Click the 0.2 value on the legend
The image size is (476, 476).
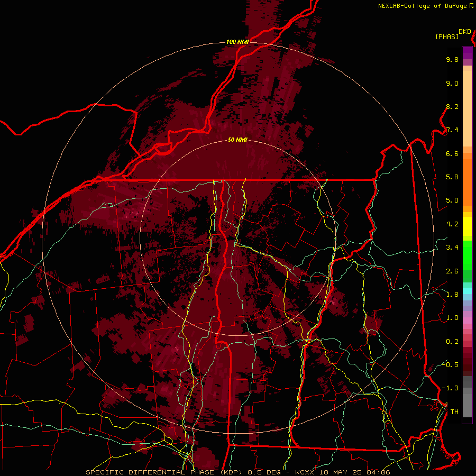[452, 342]
